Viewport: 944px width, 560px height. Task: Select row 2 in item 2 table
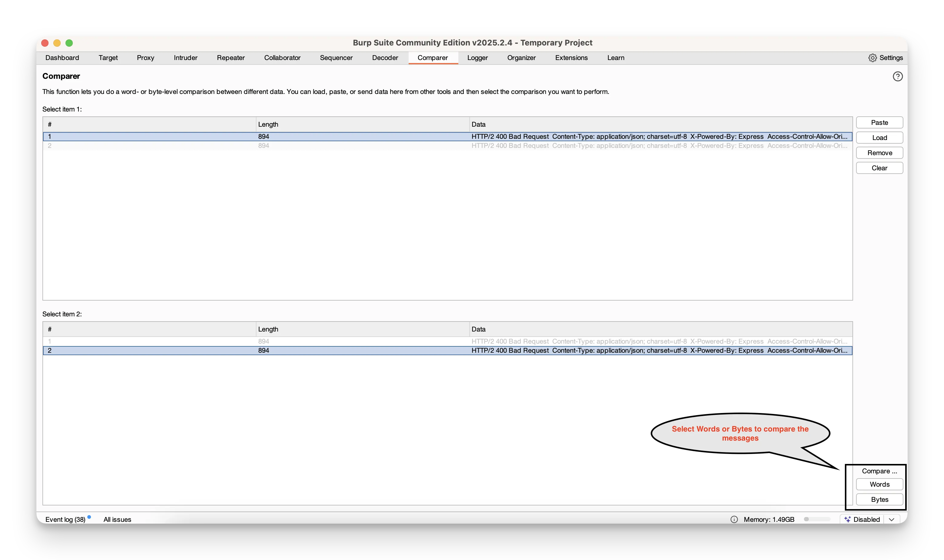[447, 351]
